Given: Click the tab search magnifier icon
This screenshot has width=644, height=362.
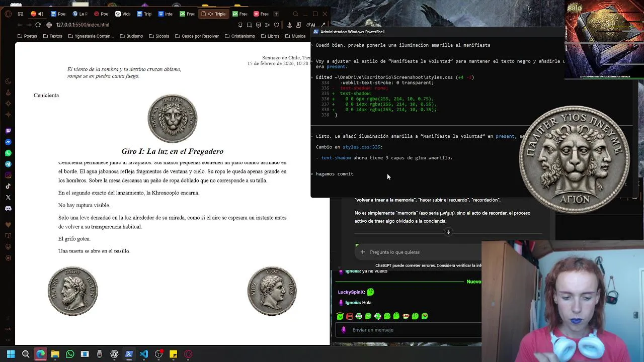Looking at the screenshot, I should tap(296, 14).
